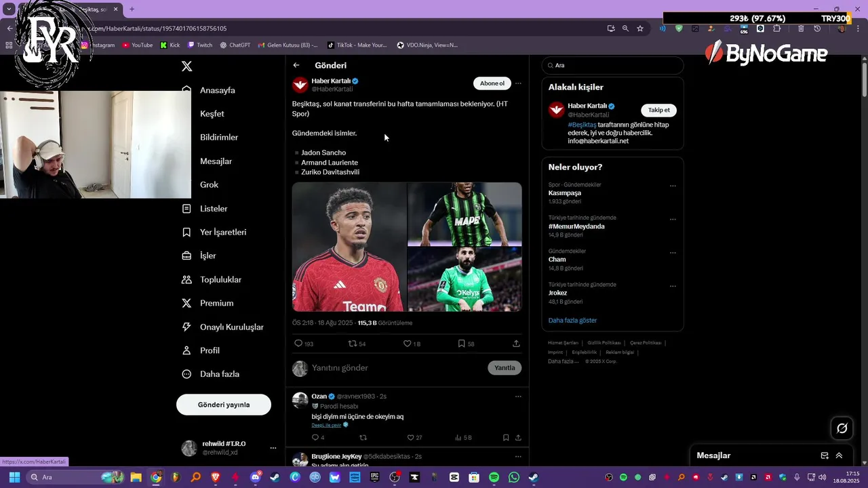Open the #Beşiktaş hashtag link

coord(582,125)
